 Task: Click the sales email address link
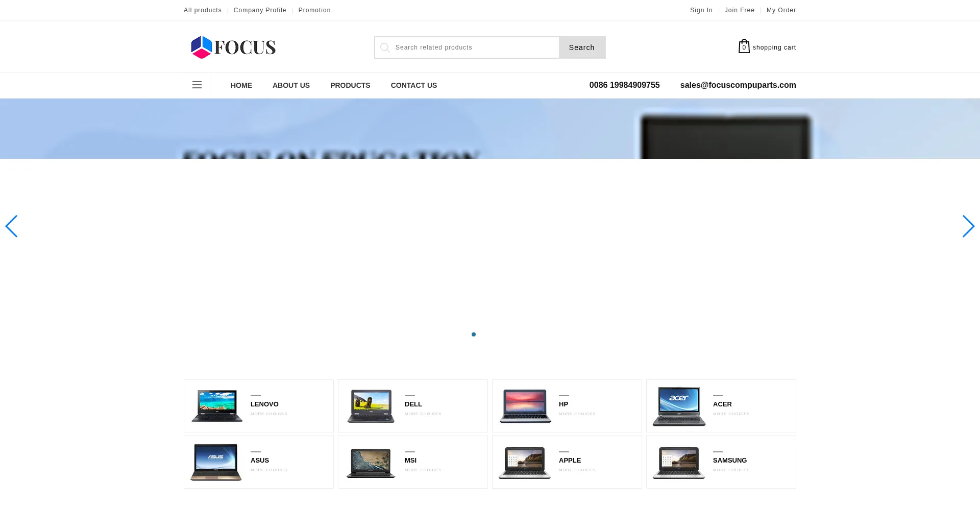(x=738, y=85)
